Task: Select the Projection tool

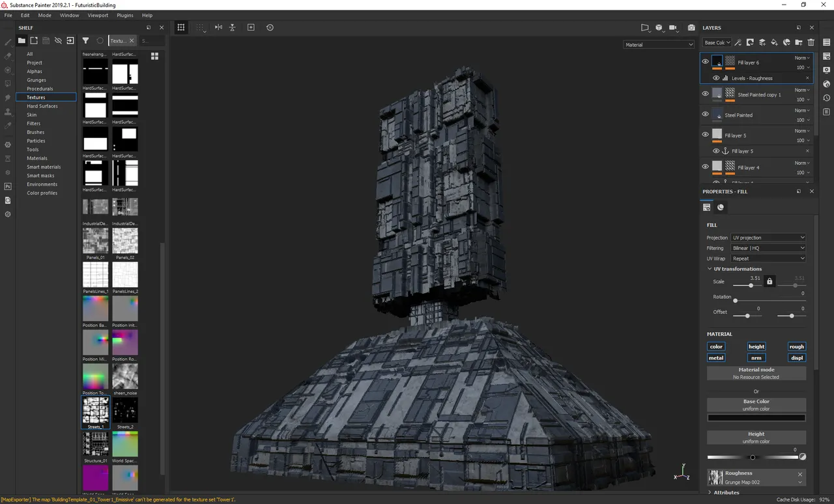Action: [x=8, y=70]
